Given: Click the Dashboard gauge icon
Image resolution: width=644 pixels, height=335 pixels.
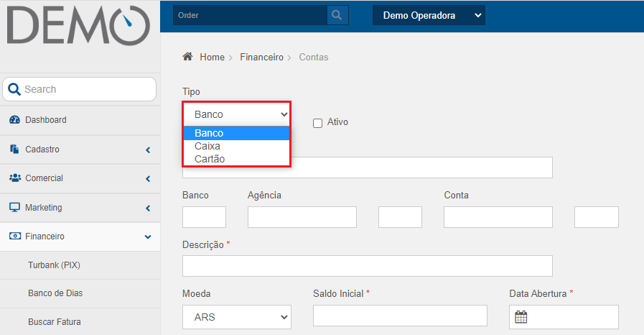Looking at the screenshot, I should [x=15, y=120].
